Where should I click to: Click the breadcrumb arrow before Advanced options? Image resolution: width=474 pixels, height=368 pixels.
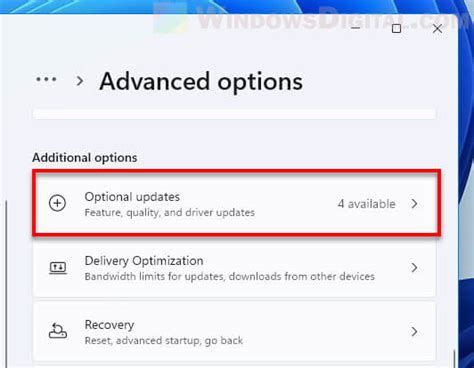pyautogui.click(x=80, y=81)
